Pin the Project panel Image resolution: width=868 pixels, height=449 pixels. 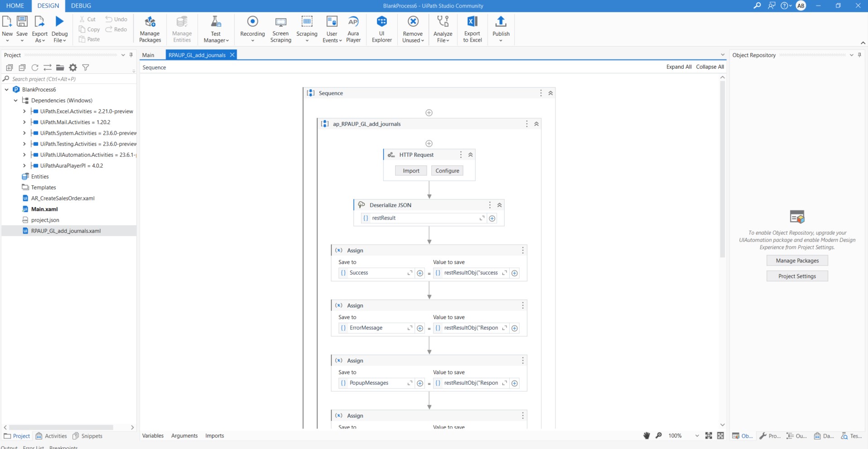click(131, 55)
